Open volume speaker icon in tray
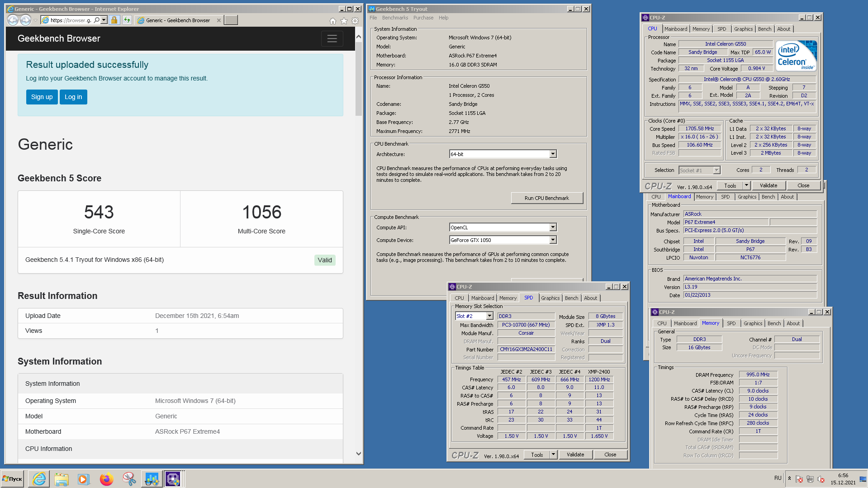 tap(821, 479)
